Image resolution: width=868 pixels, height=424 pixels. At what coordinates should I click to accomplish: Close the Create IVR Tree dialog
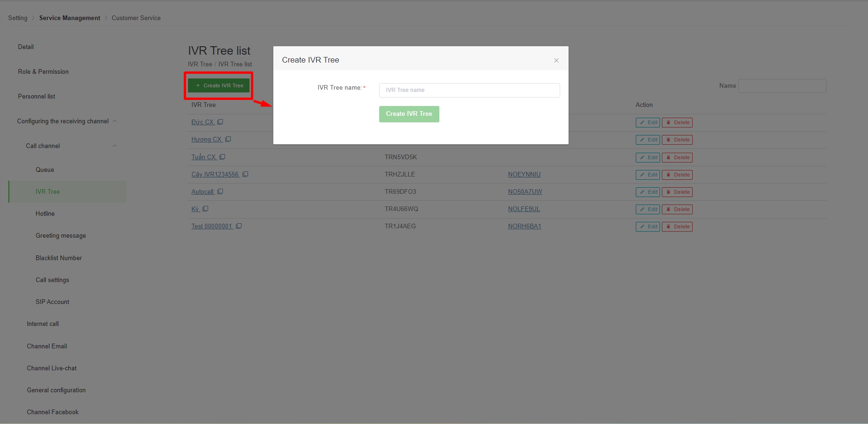coord(556,60)
